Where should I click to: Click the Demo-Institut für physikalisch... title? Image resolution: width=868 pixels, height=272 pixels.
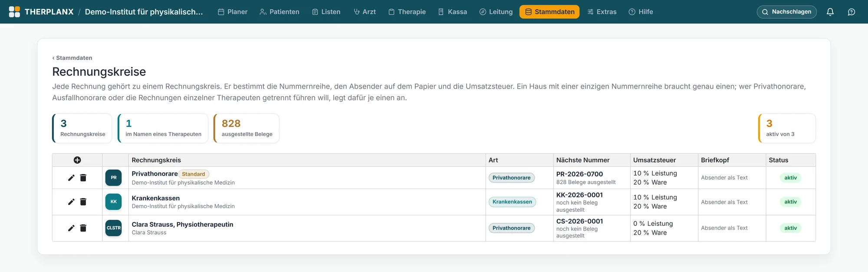point(144,12)
